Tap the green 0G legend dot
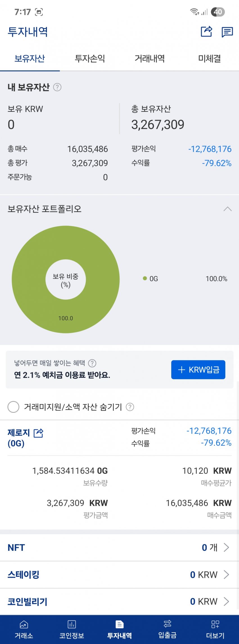This screenshot has height=644, width=239. coord(145,278)
